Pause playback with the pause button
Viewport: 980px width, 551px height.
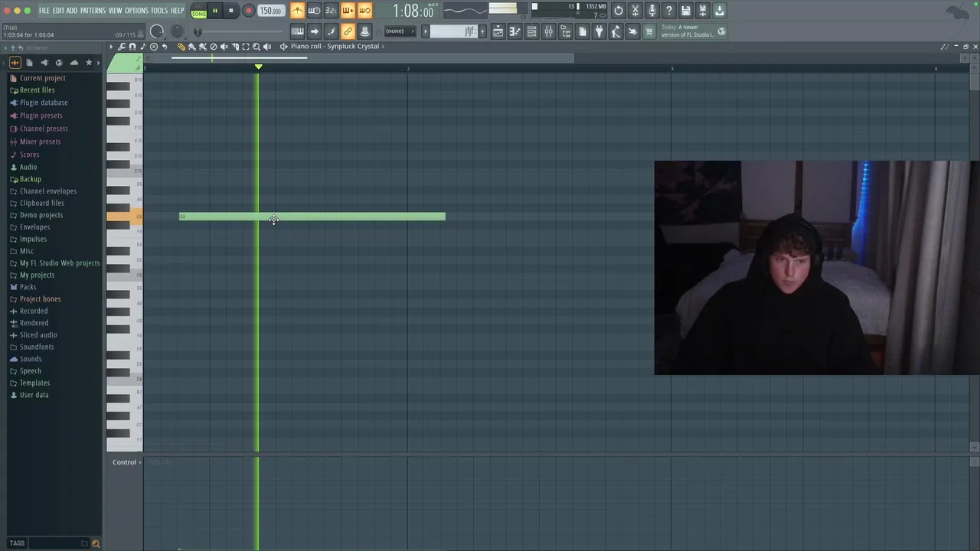[215, 11]
